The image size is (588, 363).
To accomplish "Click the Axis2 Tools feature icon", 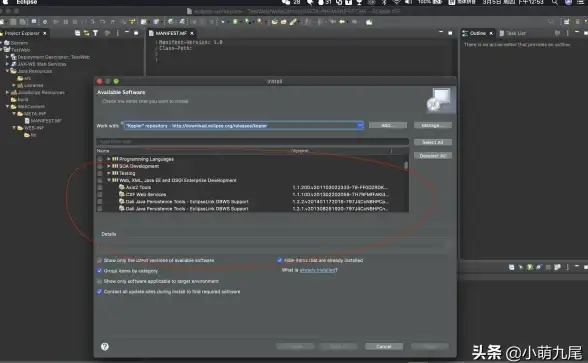I will [x=122, y=187].
